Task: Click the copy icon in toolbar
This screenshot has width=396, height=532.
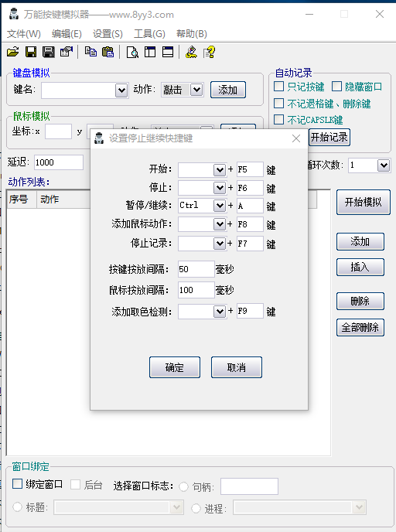Action: 90,52
